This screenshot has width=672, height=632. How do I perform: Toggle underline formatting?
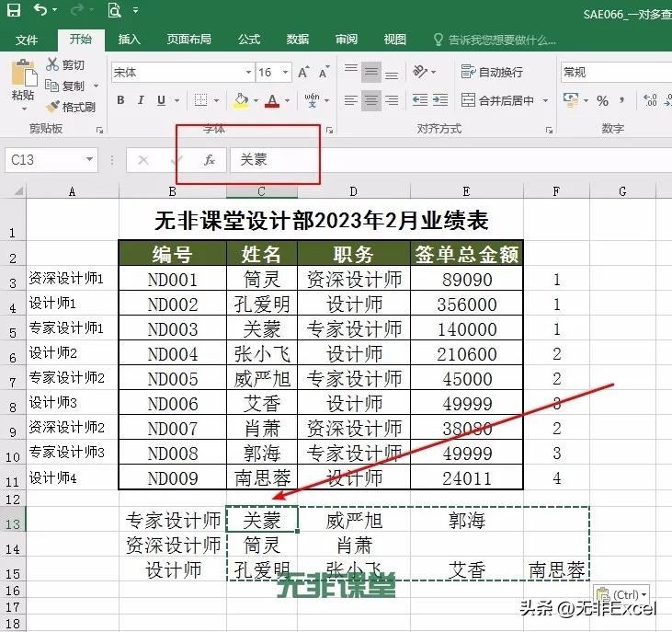161,100
